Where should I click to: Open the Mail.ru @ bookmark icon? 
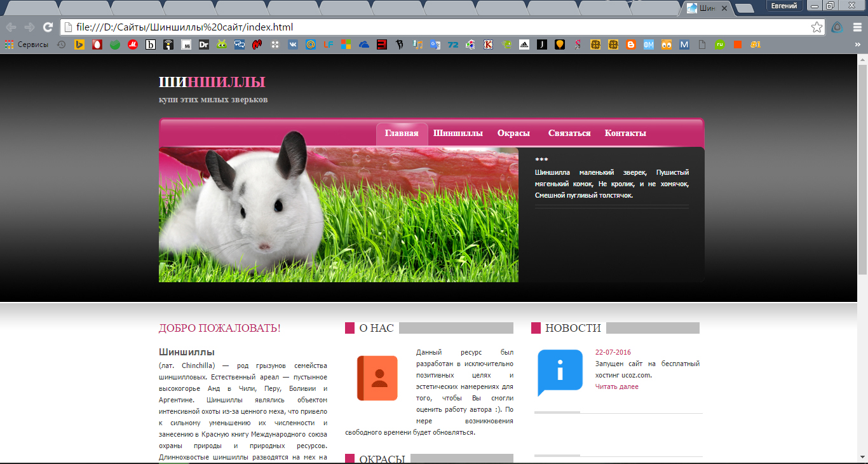point(311,44)
